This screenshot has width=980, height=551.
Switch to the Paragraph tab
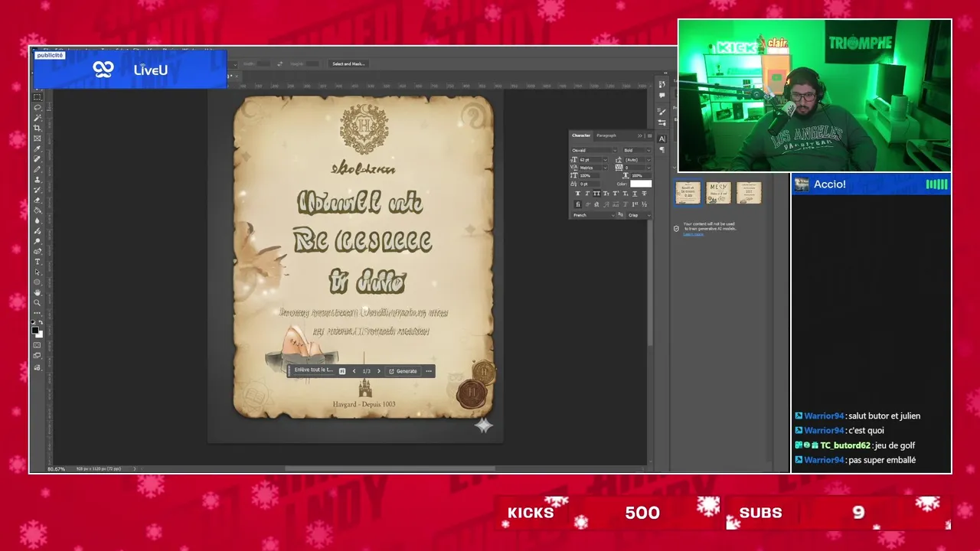(x=606, y=135)
